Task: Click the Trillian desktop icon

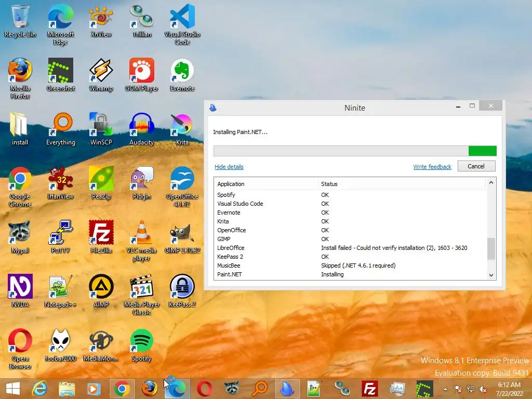Action: point(141,21)
